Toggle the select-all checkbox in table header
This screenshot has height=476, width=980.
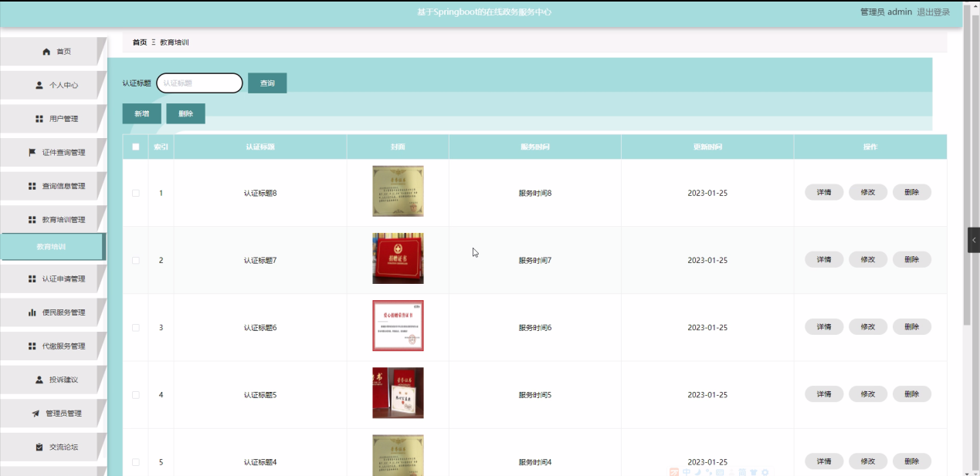(136, 147)
